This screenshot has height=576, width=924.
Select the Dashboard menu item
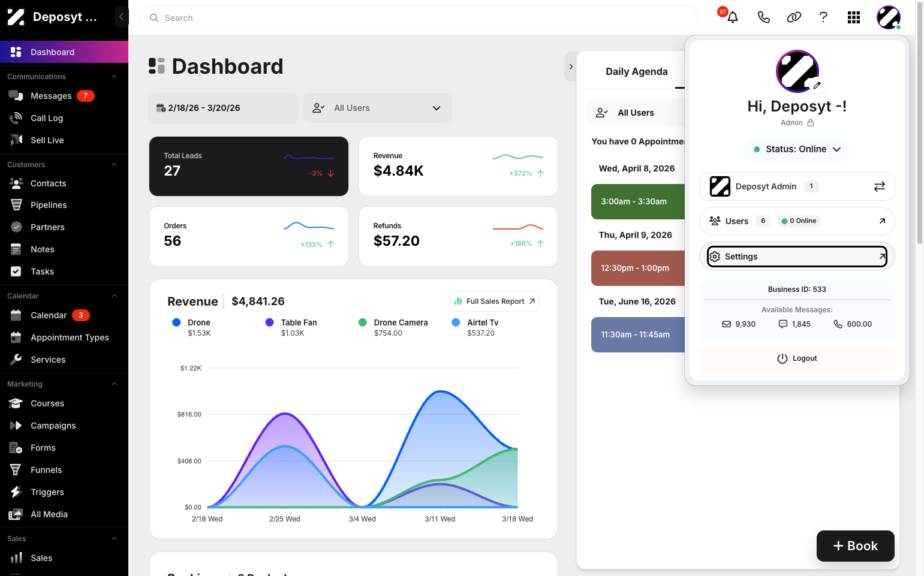click(x=64, y=52)
